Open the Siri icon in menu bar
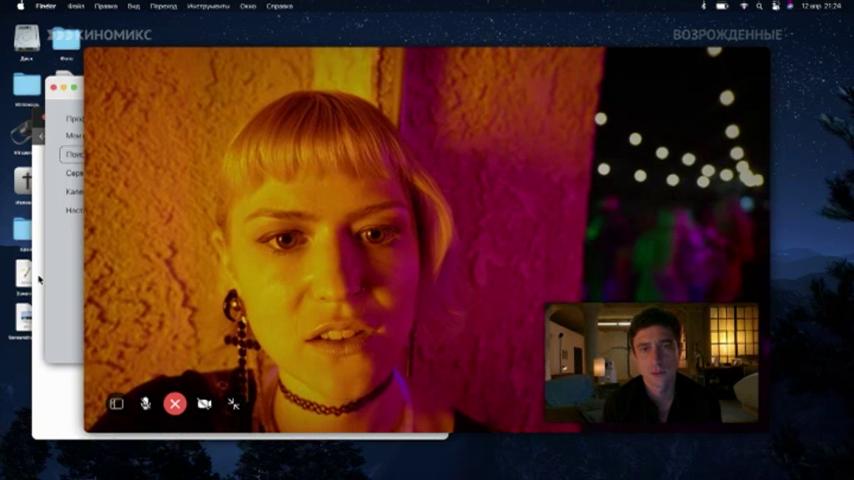The image size is (854, 480). pos(790,6)
